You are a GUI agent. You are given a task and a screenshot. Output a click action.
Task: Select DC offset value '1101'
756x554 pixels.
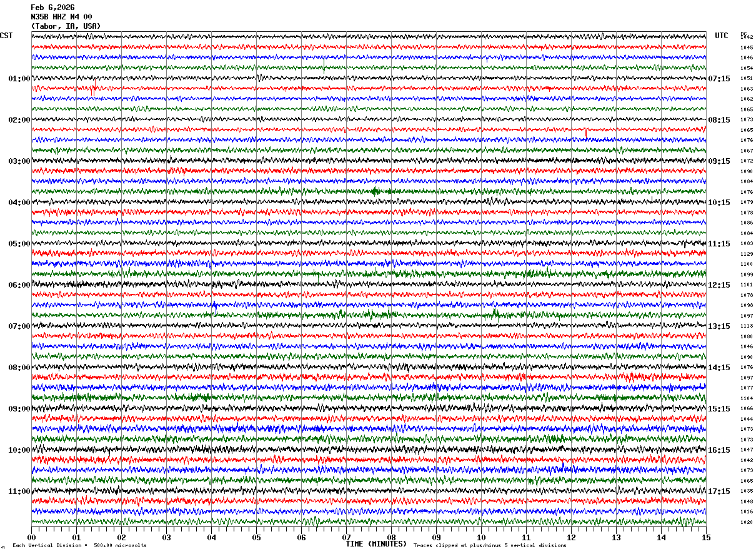[747, 285]
